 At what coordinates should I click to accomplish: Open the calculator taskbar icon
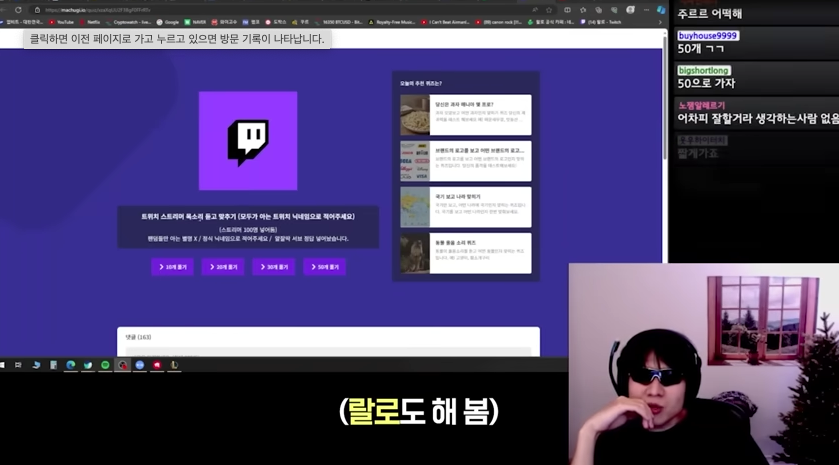tap(53, 365)
